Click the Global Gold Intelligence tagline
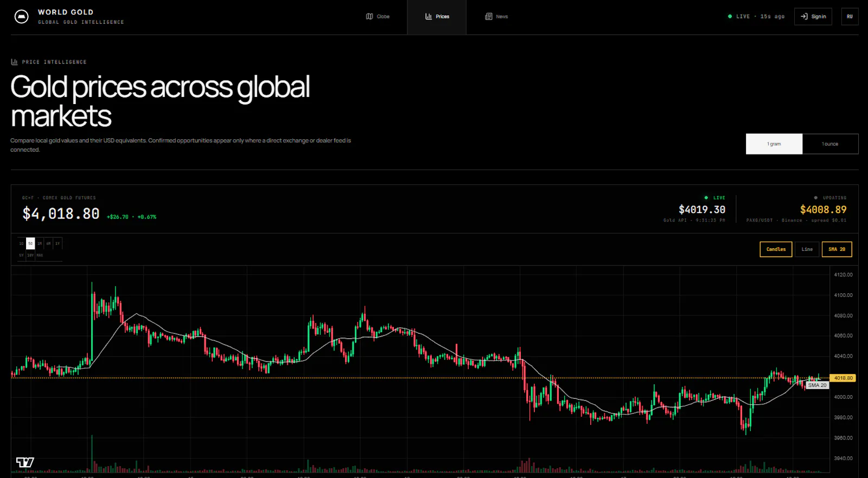868x478 pixels. point(81,22)
